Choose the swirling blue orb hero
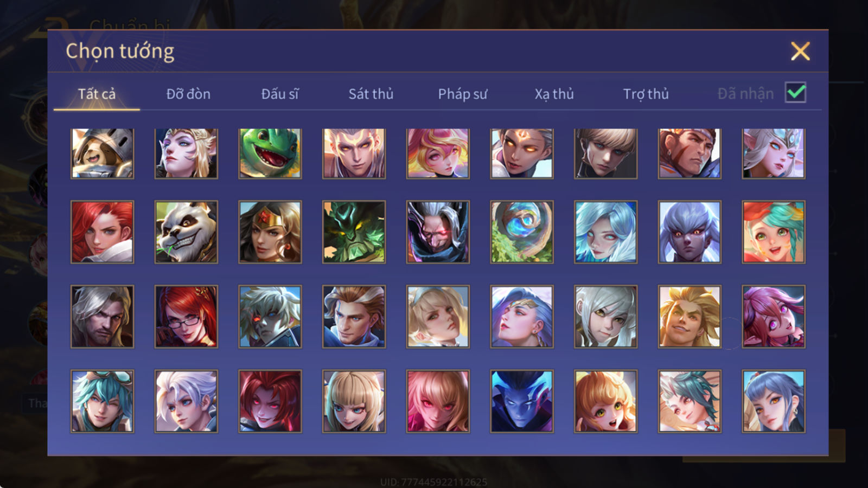 click(x=522, y=232)
